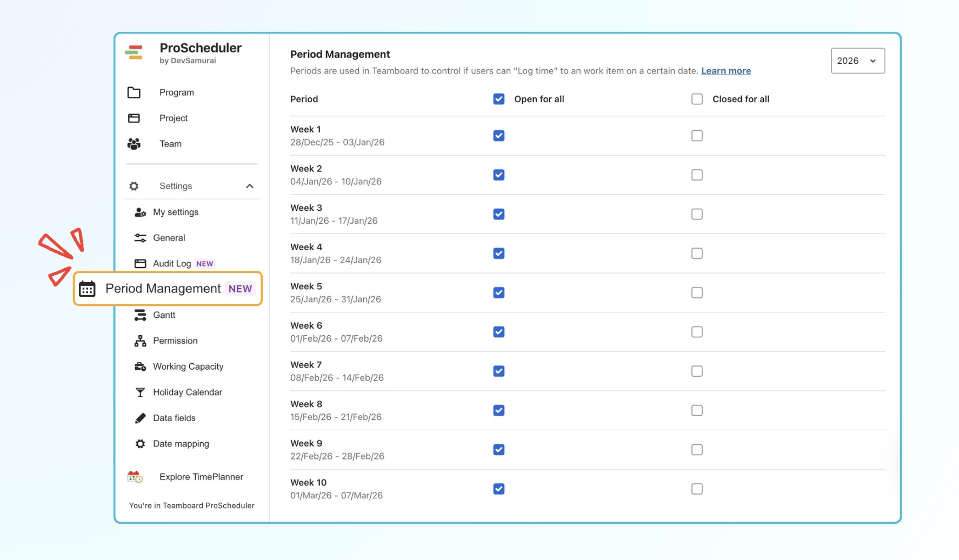Click the Permission hierarchy icon
Viewport: 959px width, 560px height.
click(140, 341)
